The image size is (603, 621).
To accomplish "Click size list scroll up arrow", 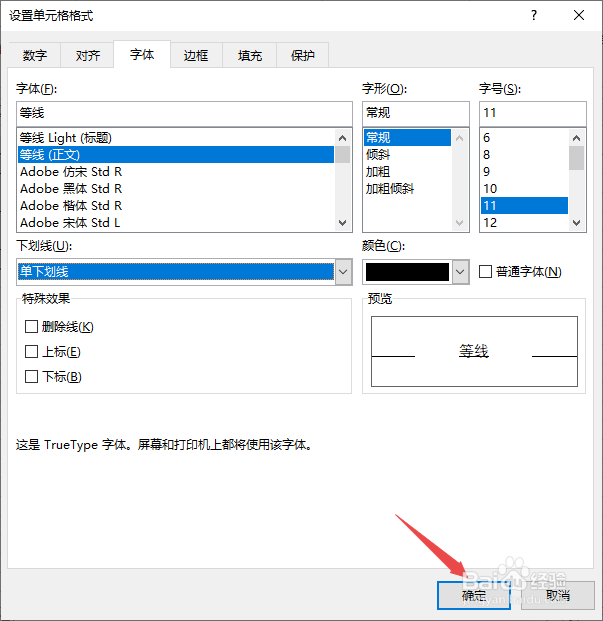I will click(x=576, y=138).
